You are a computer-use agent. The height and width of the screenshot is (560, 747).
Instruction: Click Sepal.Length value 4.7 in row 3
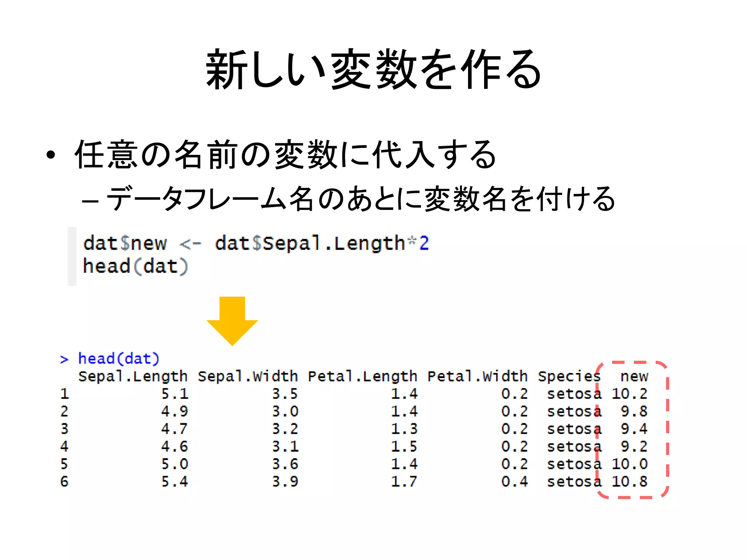[175, 429]
